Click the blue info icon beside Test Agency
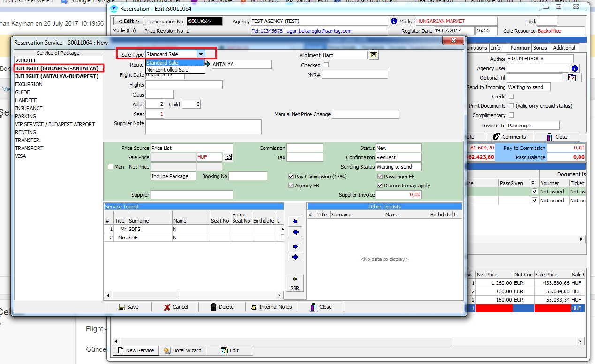The image size is (595, 364). [x=393, y=22]
